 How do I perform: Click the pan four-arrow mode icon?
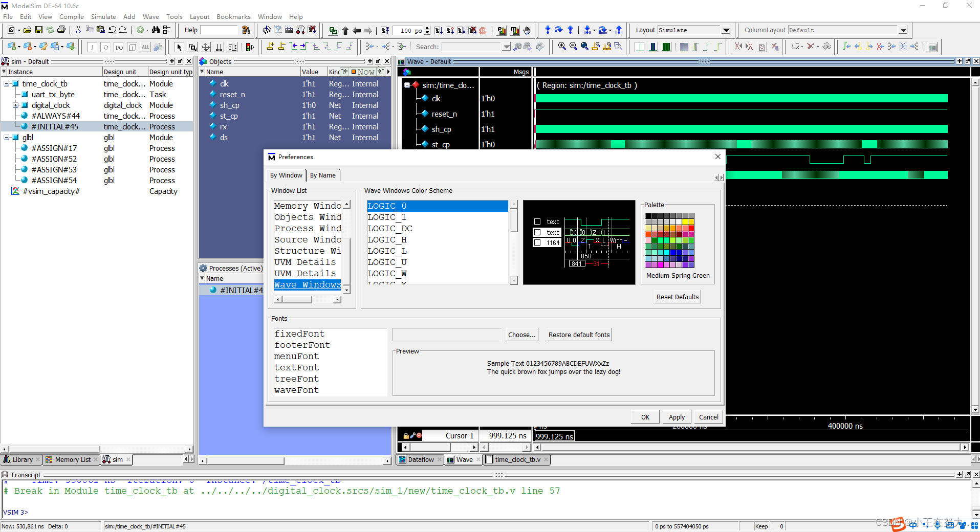click(205, 47)
